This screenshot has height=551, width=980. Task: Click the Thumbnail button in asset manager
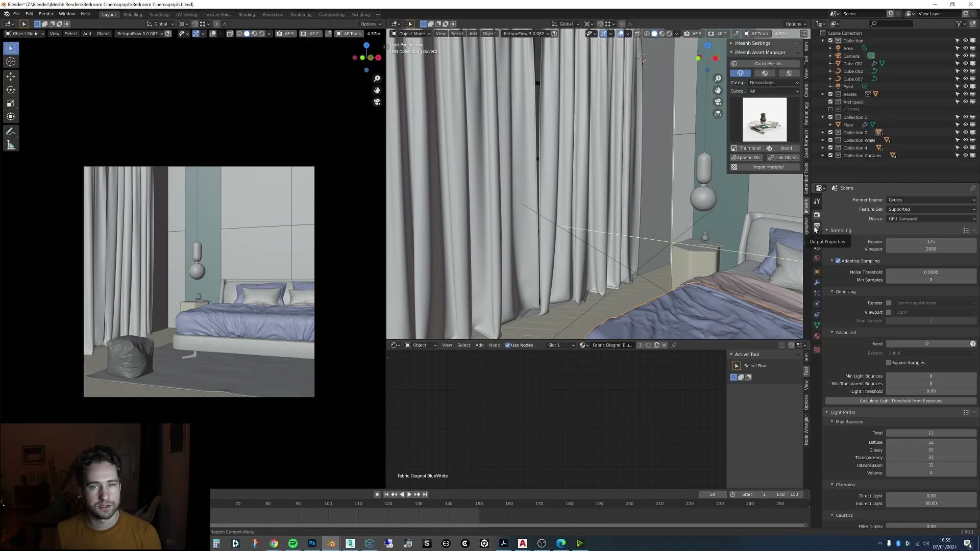746,148
